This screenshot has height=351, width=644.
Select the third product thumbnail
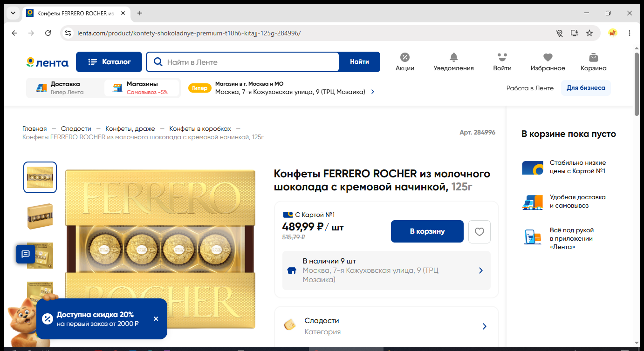tap(40, 256)
